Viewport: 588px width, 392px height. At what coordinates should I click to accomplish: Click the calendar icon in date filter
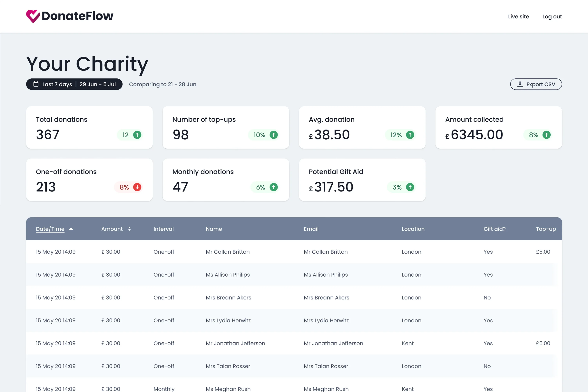(36, 84)
